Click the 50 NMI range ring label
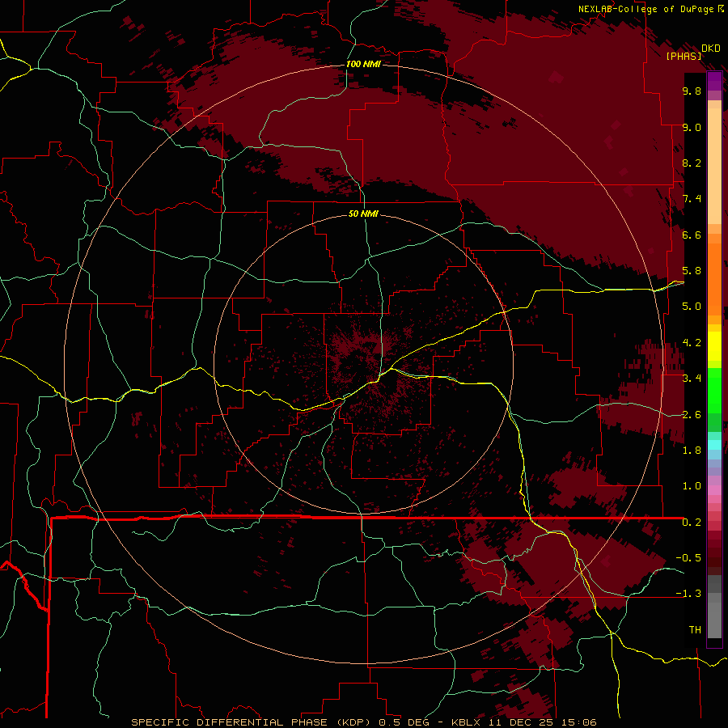The image size is (728, 728). point(363,214)
